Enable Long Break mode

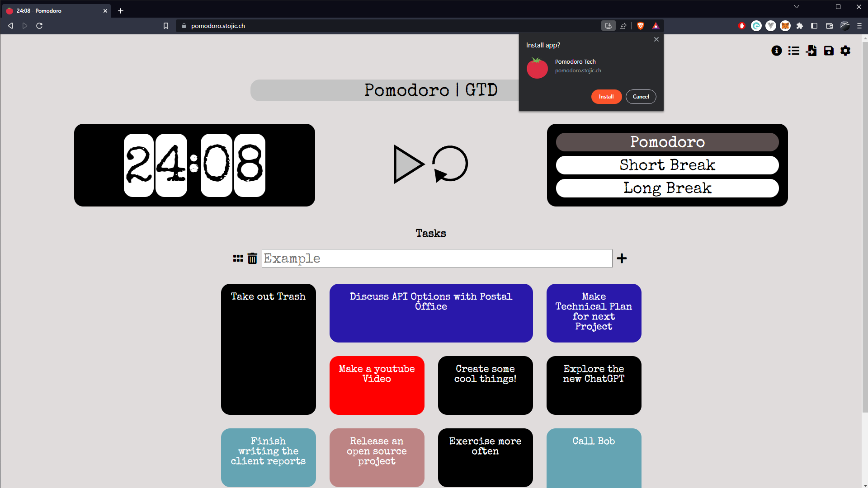(x=667, y=188)
